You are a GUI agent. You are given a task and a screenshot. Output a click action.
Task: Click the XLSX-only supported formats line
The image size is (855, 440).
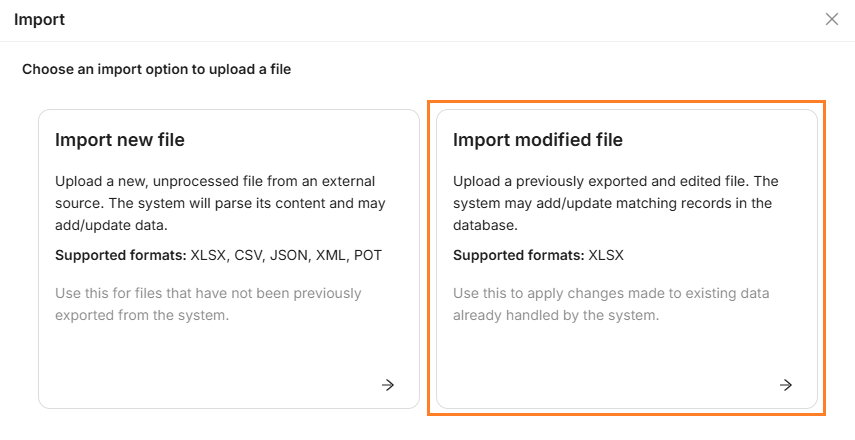(x=606, y=255)
